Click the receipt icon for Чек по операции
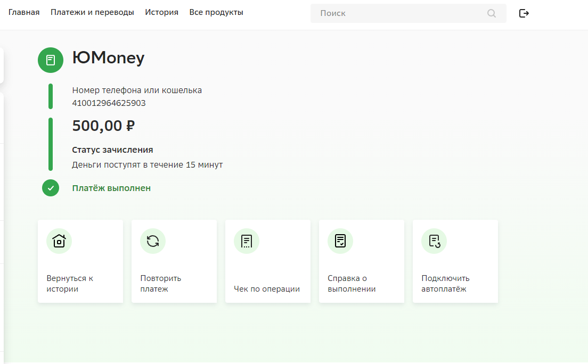 [x=247, y=241]
